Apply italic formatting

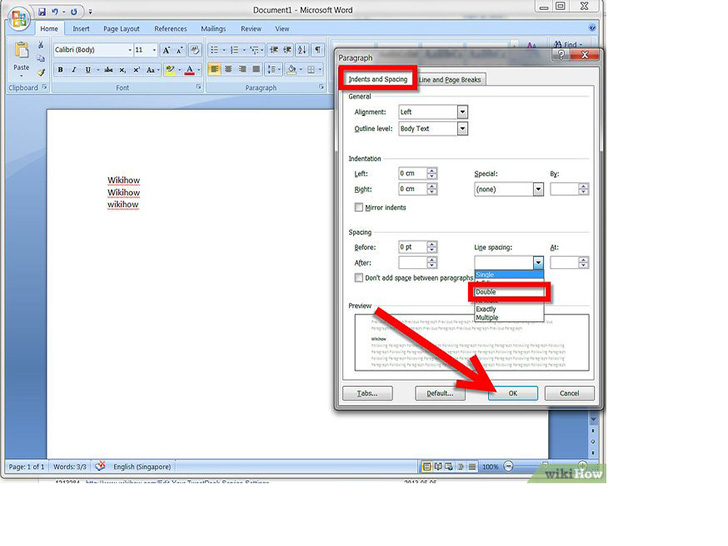pyautogui.click(x=74, y=70)
